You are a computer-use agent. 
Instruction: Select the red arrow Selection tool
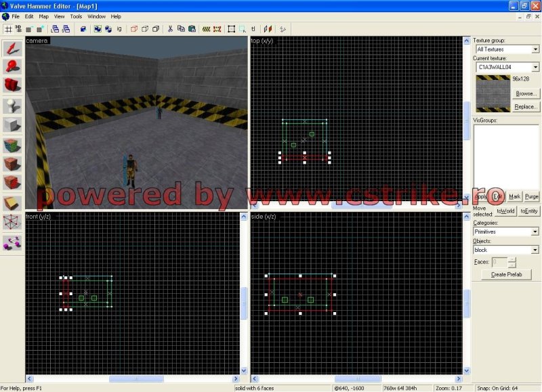[x=12, y=47]
